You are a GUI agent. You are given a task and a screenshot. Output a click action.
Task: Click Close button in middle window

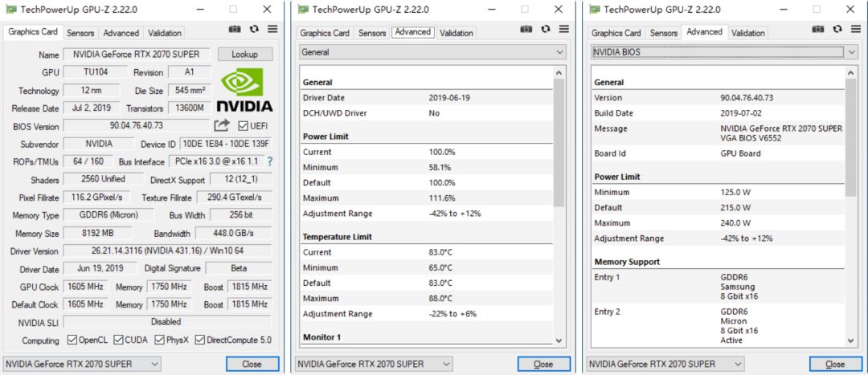543,364
